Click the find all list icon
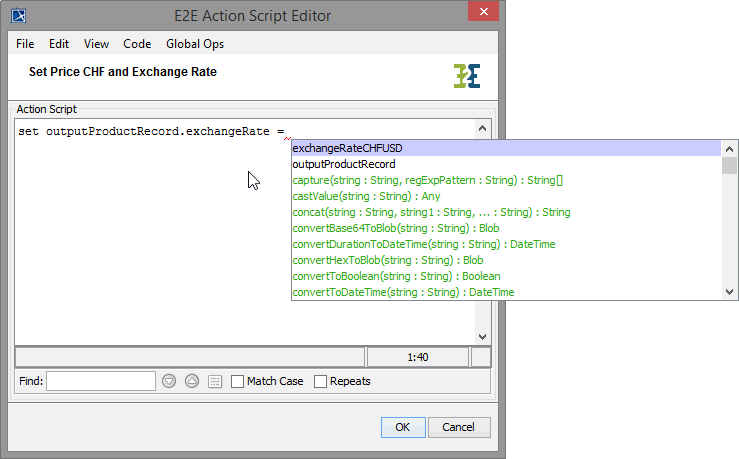Image resolution: width=739 pixels, height=459 pixels. point(215,381)
